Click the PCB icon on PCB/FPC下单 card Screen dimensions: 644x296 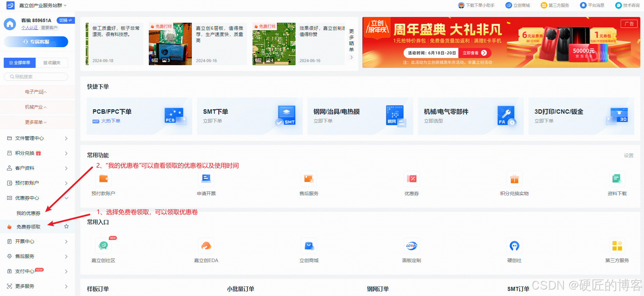pos(175,116)
